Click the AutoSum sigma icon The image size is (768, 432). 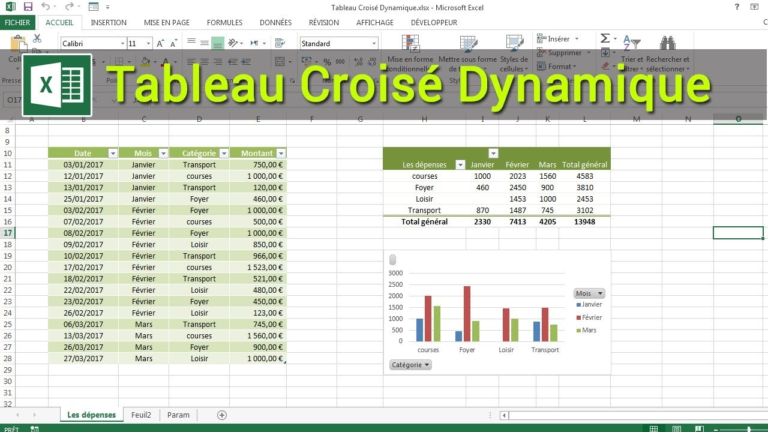(605, 38)
